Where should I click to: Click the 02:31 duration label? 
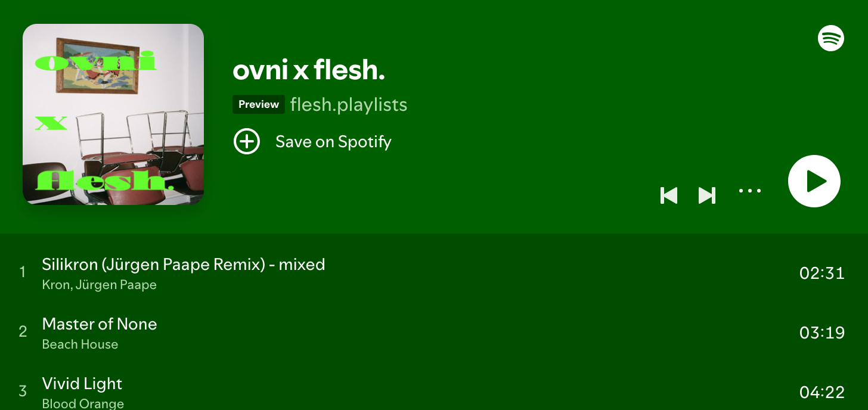821,273
